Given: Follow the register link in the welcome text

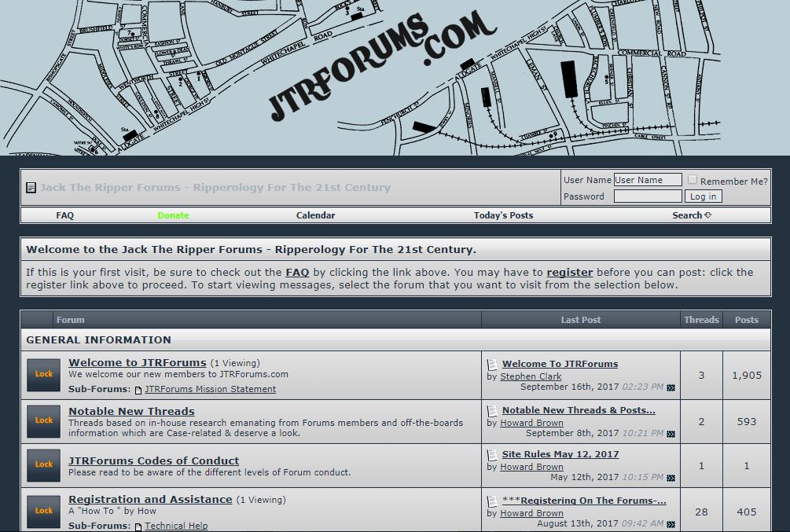Looking at the screenshot, I should point(569,272).
